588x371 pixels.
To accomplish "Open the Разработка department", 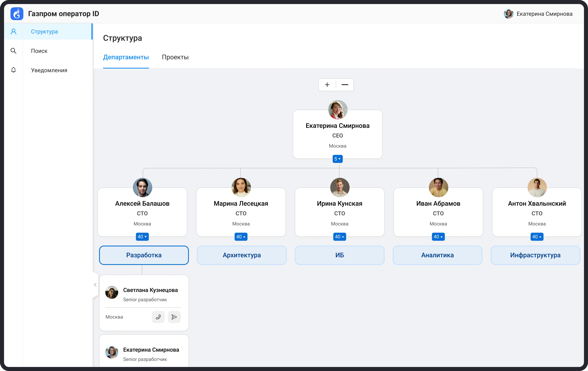I will point(144,255).
